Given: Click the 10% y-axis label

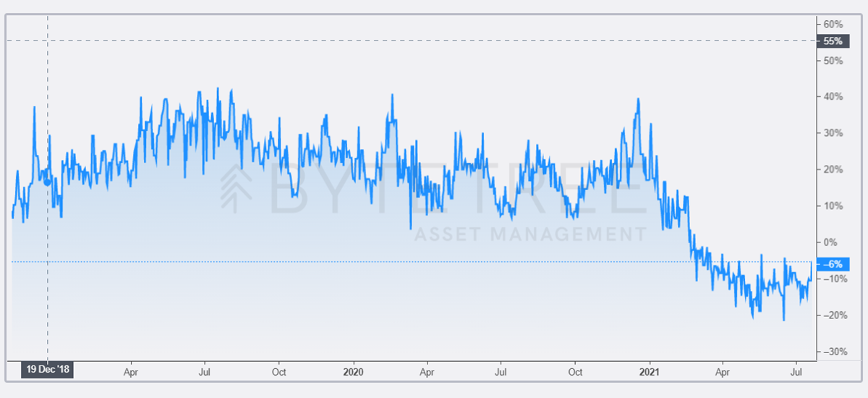Looking at the screenshot, I should (x=833, y=206).
